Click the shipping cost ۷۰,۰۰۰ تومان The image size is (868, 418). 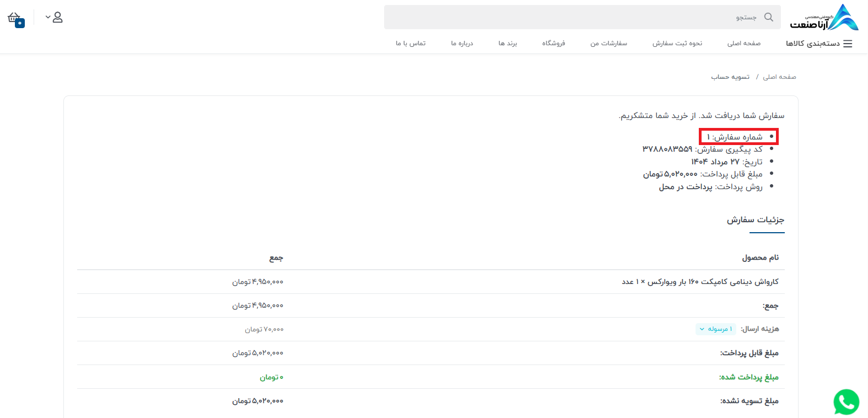(x=264, y=329)
